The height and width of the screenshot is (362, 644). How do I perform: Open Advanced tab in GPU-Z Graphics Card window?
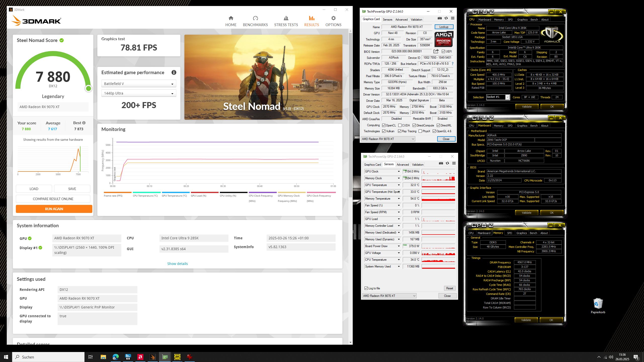[x=401, y=20]
